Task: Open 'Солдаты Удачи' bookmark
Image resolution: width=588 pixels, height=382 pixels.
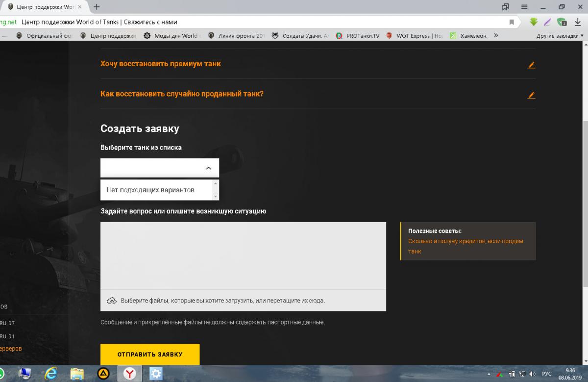Action: tap(300, 36)
